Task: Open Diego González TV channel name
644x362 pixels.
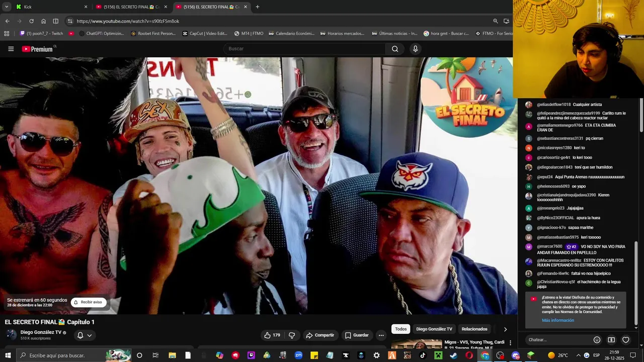Action: point(41,332)
